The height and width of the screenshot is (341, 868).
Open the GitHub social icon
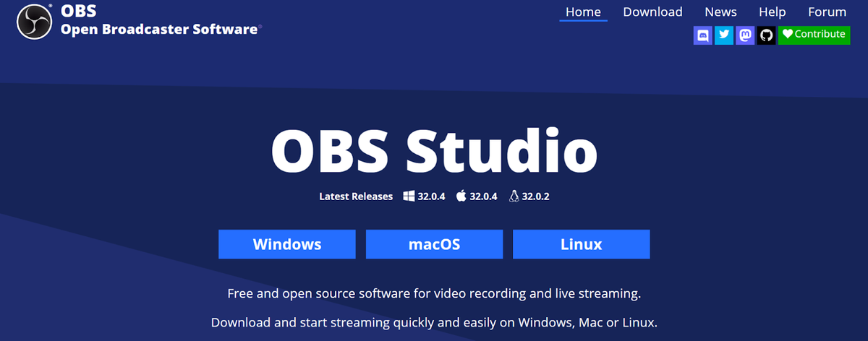pyautogui.click(x=767, y=35)
